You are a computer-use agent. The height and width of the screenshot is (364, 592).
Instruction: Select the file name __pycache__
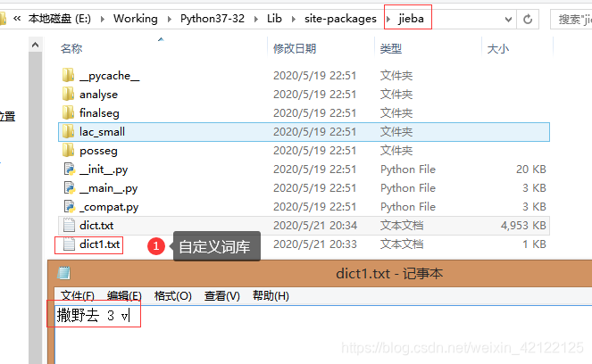coord(110,76)
